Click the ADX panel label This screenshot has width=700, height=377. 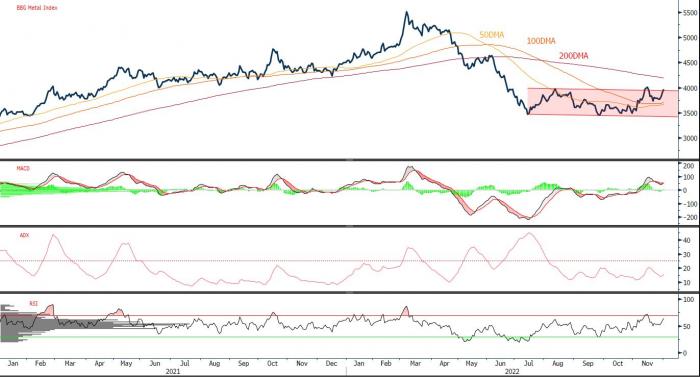[x=24, y=235]
